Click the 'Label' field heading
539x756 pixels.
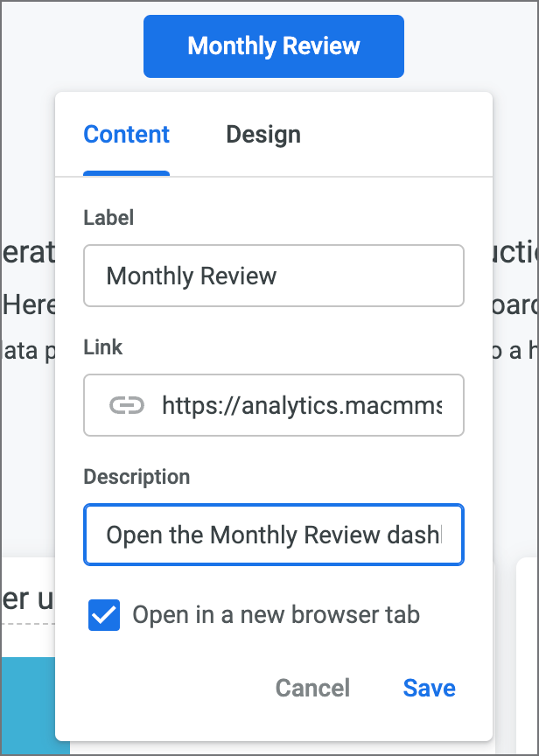(x=108, y=218)
